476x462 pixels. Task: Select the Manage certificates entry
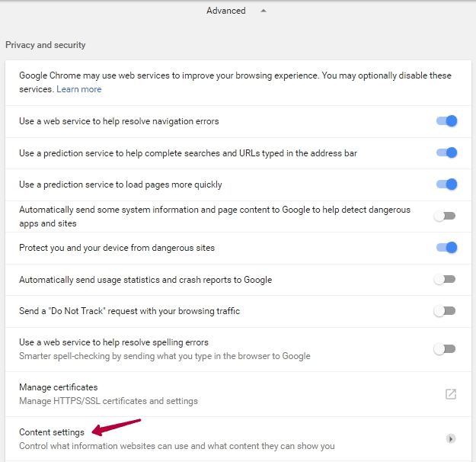[x=238, y=394]
